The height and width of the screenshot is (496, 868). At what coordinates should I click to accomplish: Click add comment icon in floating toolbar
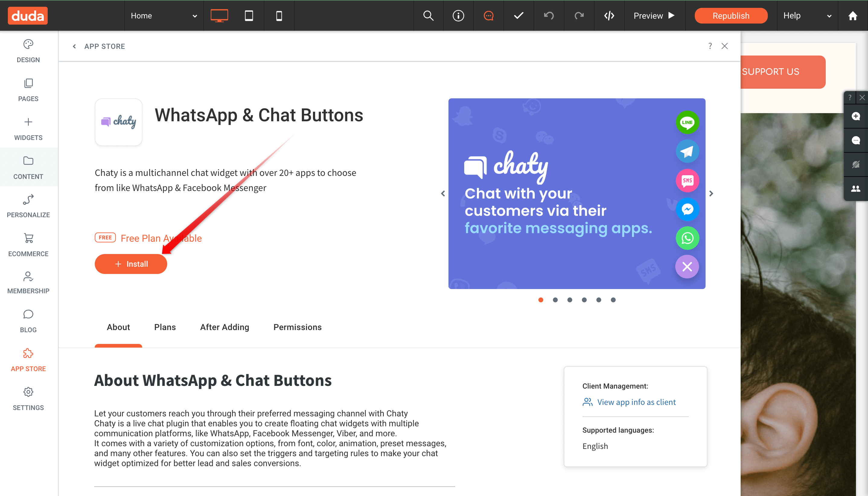pos(856,116)
